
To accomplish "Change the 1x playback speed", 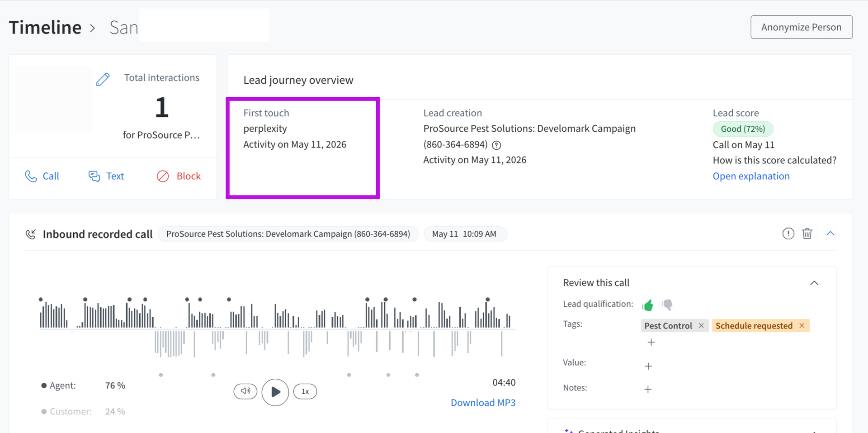I will click(x=305, y=391).
